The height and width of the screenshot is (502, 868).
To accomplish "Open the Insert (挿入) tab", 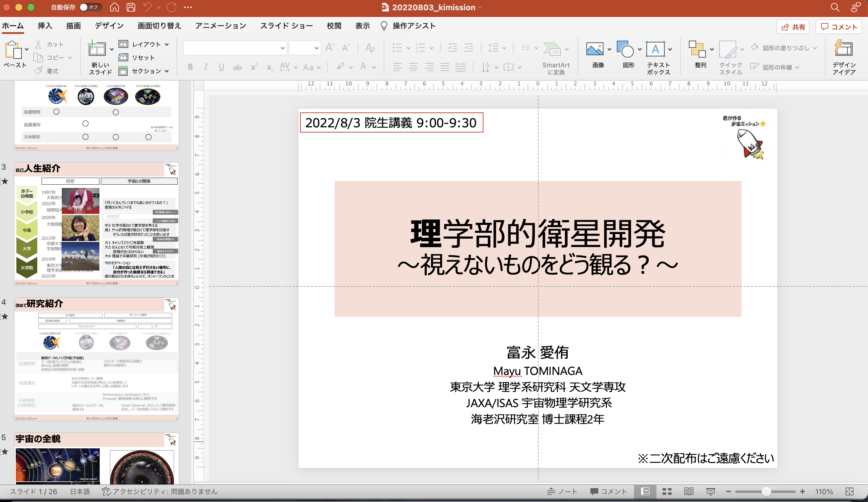I will pyautogui.click(x=45, y=26).
